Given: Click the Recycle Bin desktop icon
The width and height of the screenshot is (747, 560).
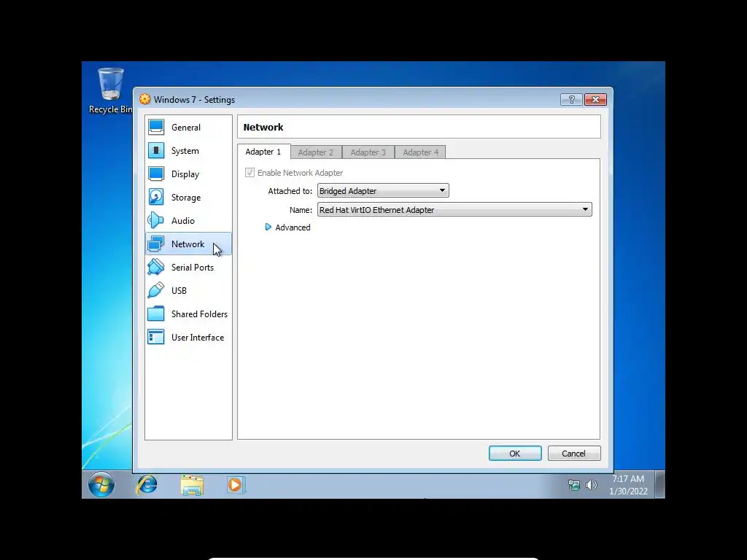Looking at the screenshot, I should point(111,90).
